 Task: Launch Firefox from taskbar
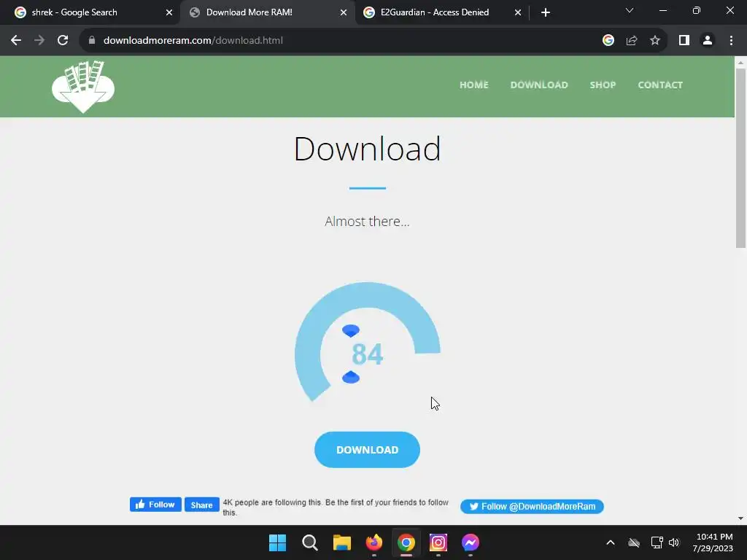coord(374,542)
